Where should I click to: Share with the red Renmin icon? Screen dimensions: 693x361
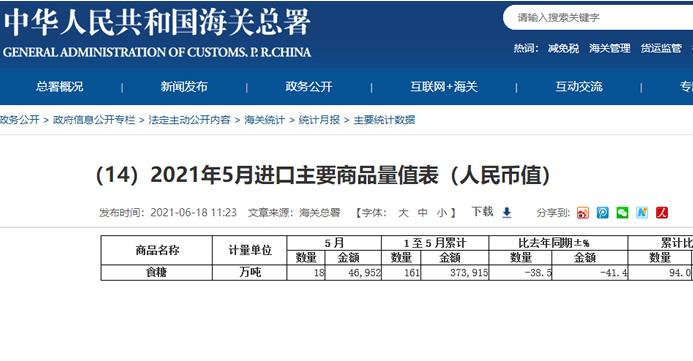(662, 213)
